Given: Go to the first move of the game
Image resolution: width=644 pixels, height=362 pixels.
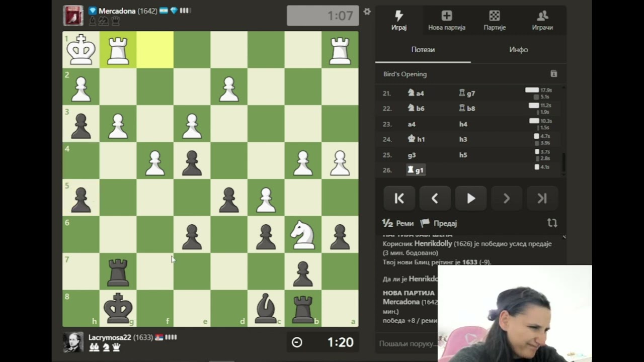Looking at the screenshot, I should (x=399, y=199).
